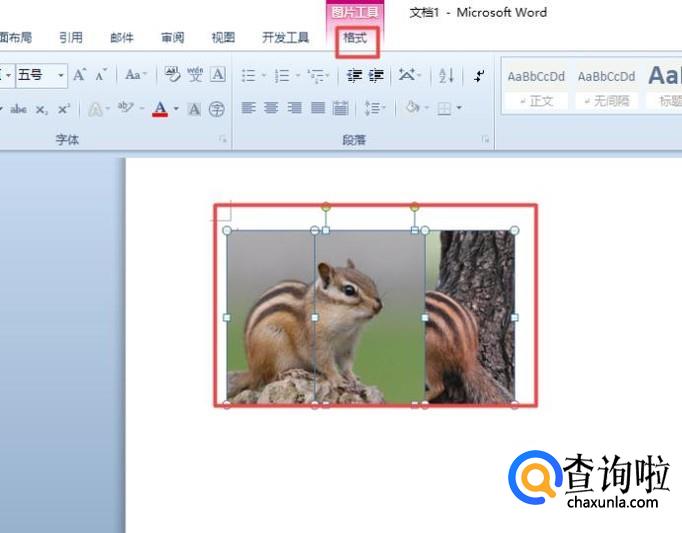The height and width of the screenshot is (533, 682).
Task: Click the text highlight color icon
Action: point(126,107)
